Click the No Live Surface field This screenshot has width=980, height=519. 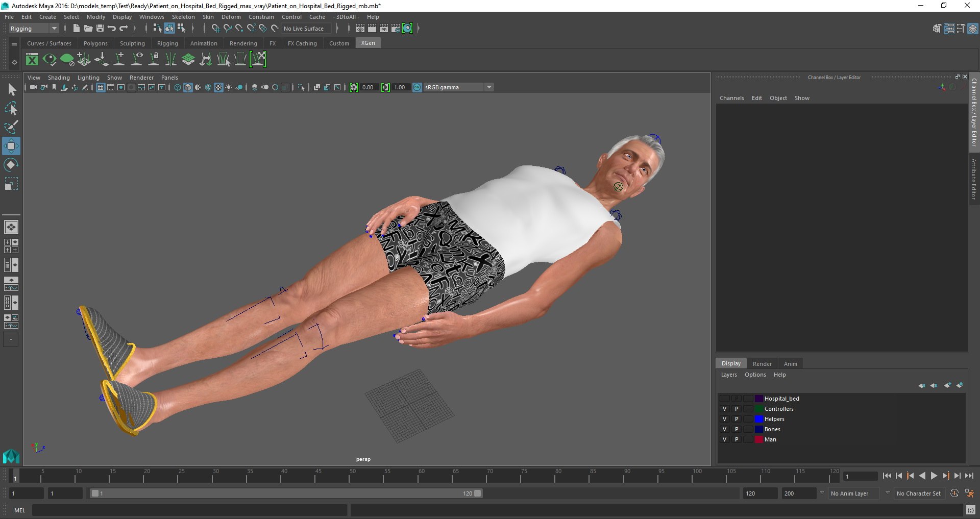tap(306, 29)
